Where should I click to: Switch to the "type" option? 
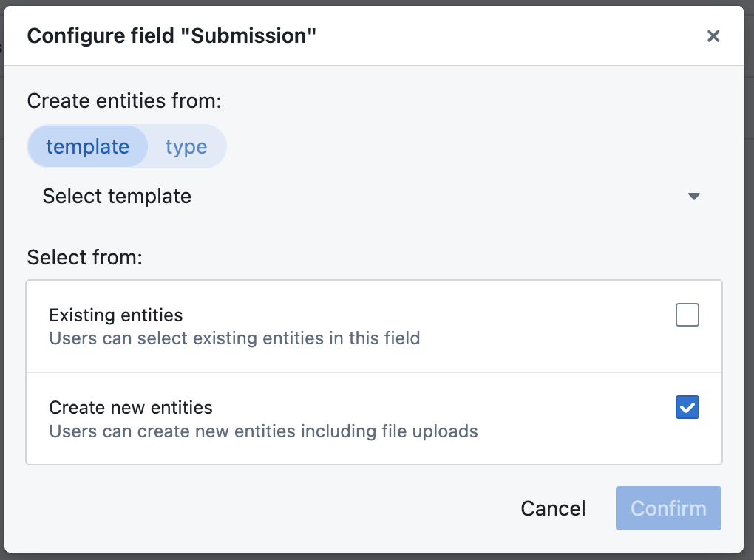click(x=186, y=146)
